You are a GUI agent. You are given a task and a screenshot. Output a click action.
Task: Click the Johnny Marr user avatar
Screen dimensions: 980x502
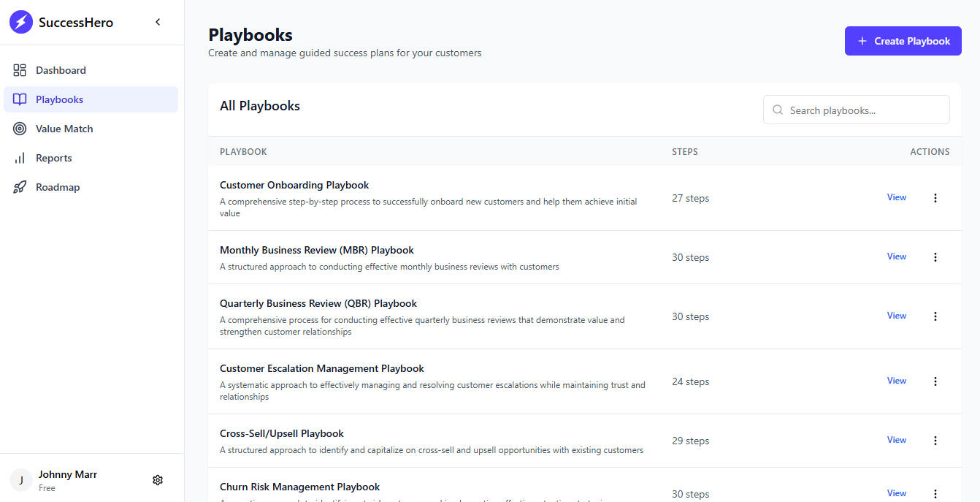click(x=21, y=480)
